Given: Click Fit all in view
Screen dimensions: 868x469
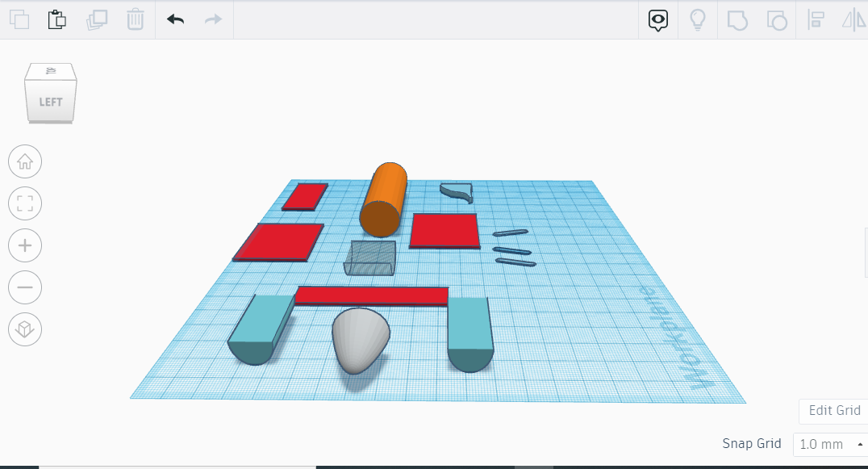Looking at the screenshot, I should [x=24, y=203].
